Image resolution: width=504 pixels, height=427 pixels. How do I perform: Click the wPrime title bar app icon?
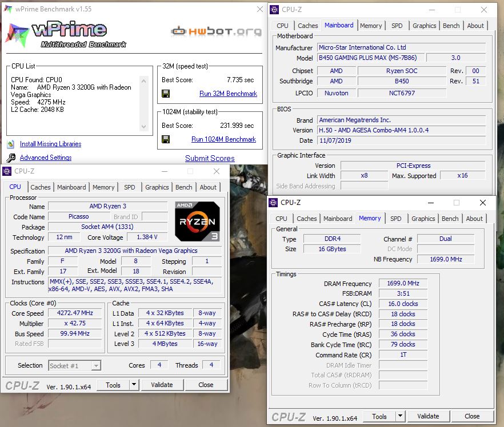click(x=8, y=9)
